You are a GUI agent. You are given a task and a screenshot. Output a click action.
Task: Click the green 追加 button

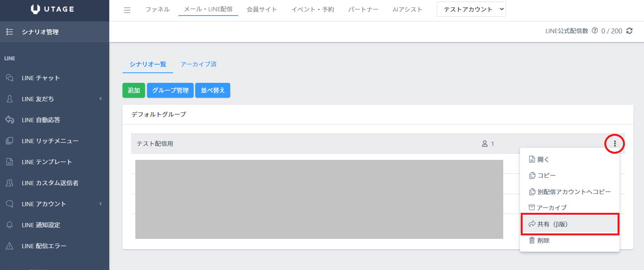tap(133, 90)
